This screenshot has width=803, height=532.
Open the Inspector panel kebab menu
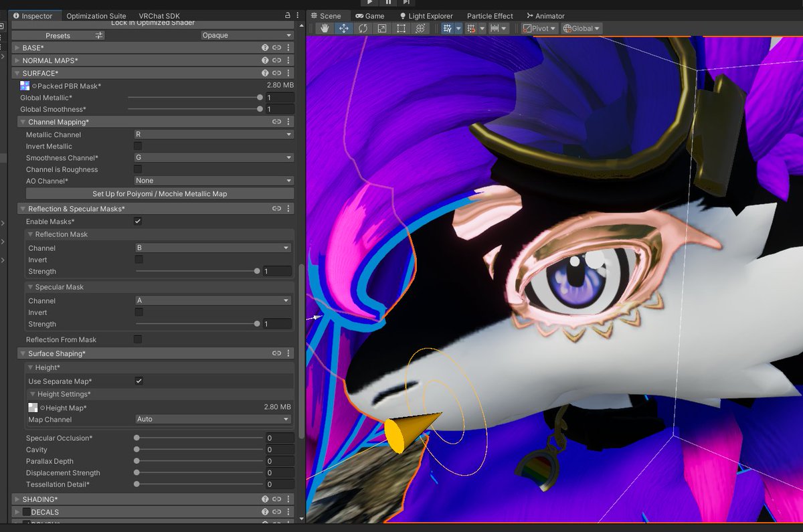tap(297, 15)
